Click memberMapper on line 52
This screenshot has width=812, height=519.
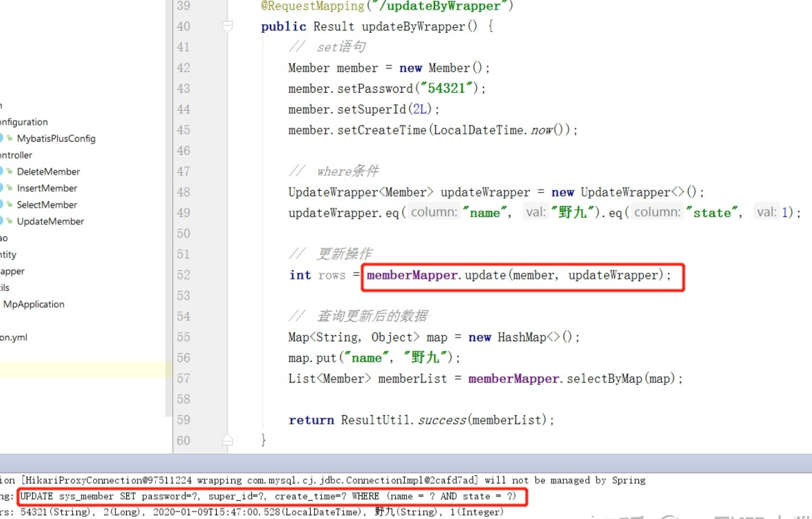(412, 275)
